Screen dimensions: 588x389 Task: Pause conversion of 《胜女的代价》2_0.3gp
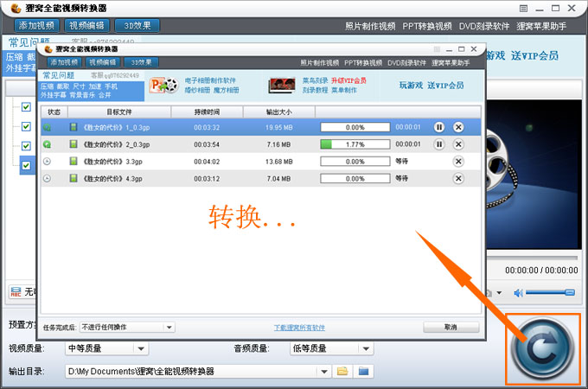click(x=438, y=144)
